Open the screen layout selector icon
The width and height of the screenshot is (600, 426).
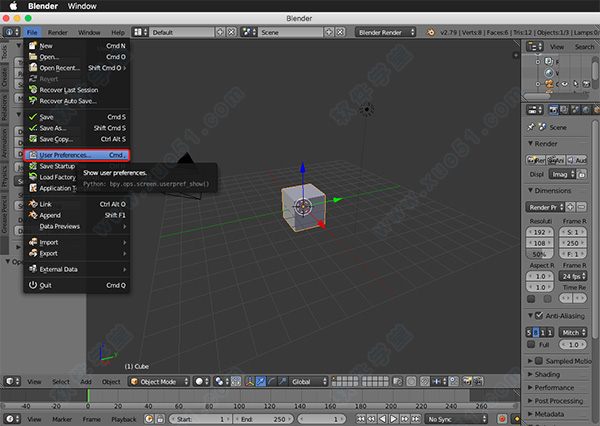point(140,32)
